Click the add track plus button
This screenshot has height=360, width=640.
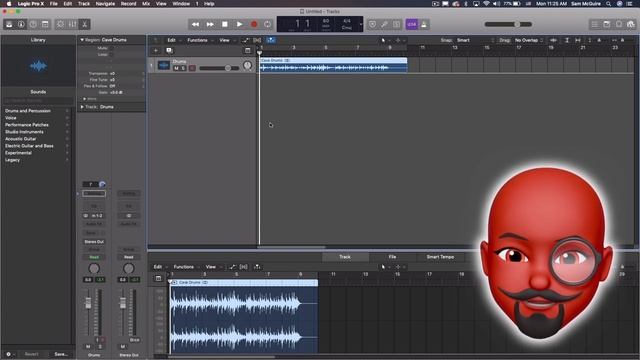156,51
